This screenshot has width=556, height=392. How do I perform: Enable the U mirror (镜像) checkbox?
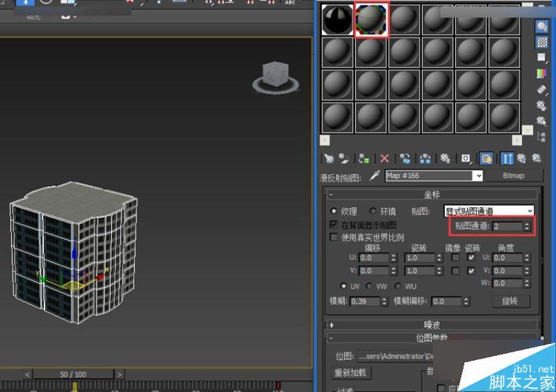click(x=456, y=258)
